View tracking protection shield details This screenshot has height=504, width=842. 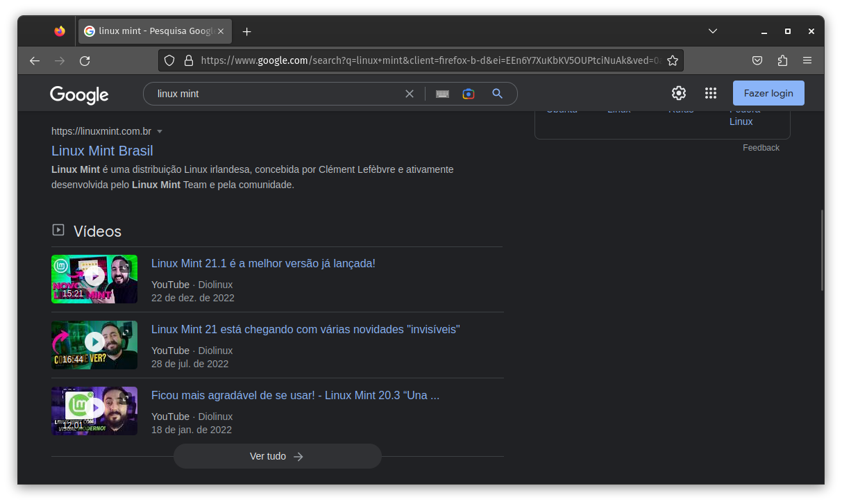(169, 60)
